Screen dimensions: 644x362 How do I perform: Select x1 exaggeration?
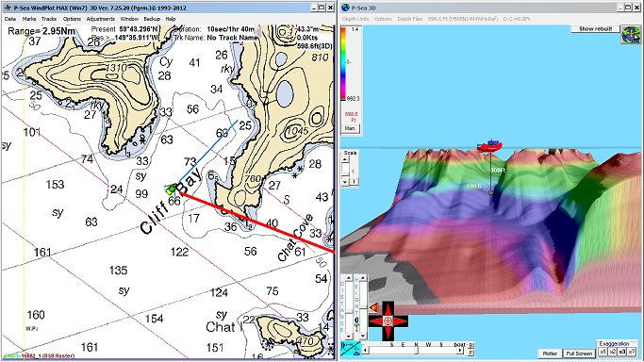pyautogui.click(x=603, y=352)
